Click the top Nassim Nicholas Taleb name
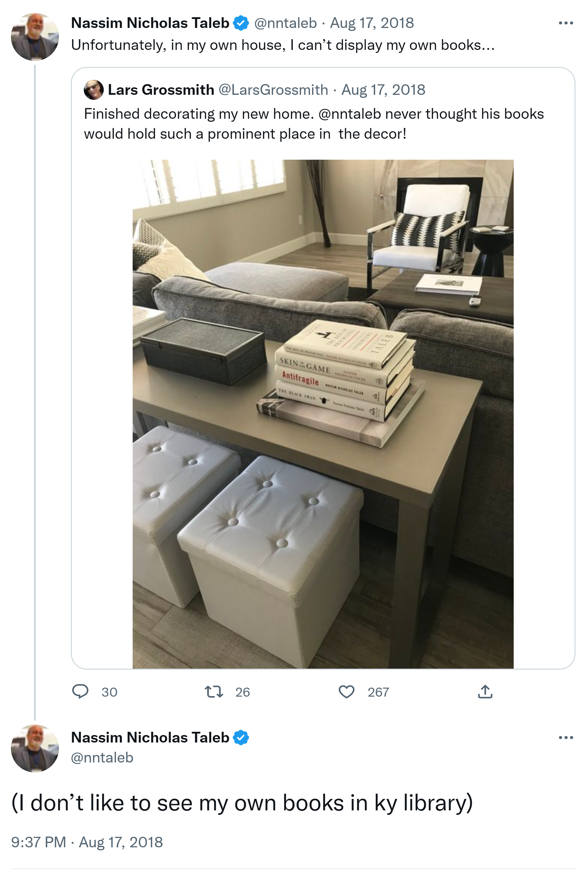This screenshot has height=878, width=588. [x=150, y=23]
